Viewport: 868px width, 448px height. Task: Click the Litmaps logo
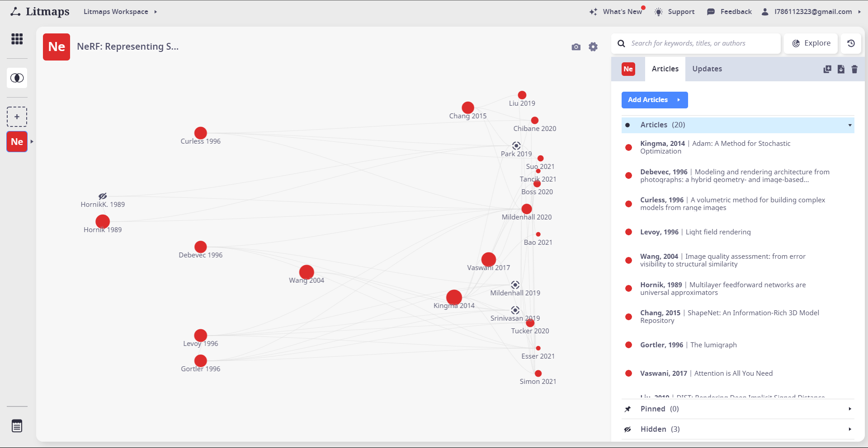(40, 11)
